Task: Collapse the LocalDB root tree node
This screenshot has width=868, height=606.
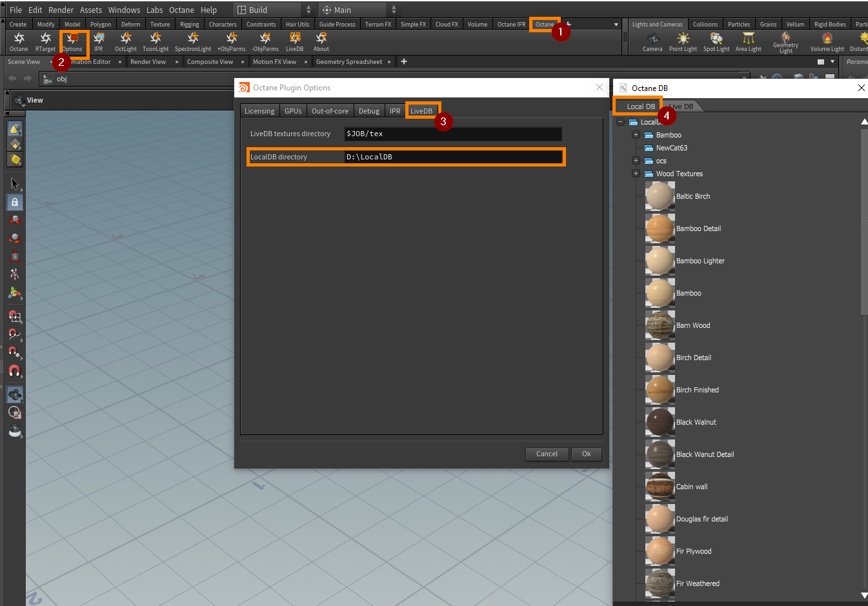Action: coord(620,122)
